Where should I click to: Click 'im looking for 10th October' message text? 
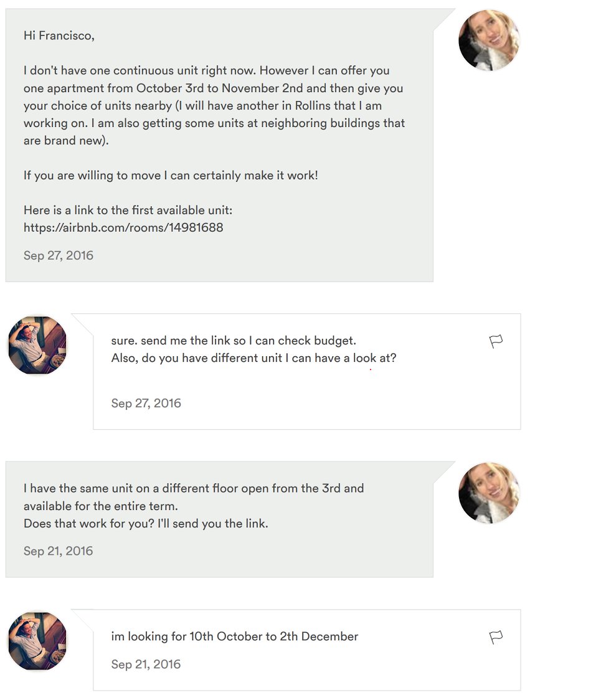(234, 636)
